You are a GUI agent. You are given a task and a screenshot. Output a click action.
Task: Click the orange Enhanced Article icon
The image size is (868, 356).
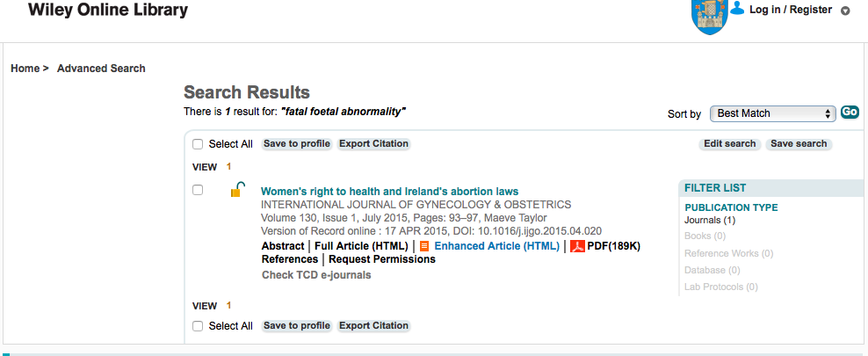(424, 246)
